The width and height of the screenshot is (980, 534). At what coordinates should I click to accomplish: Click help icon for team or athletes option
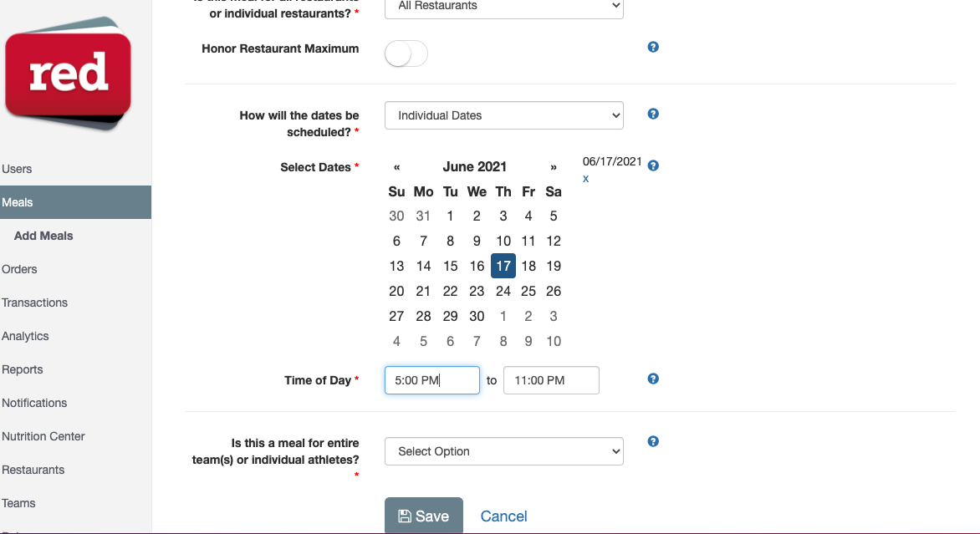(653, 441)
